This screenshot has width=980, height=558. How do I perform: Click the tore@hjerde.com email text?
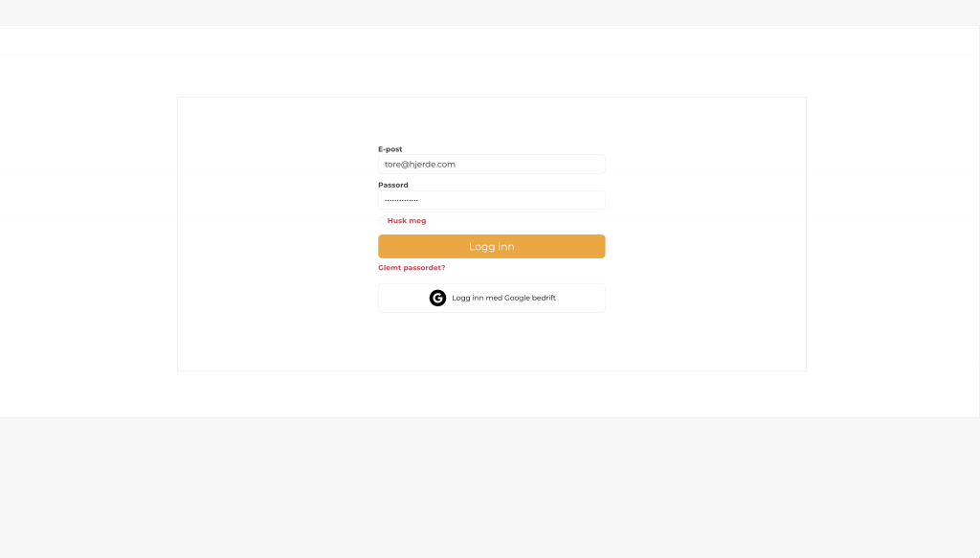point(420,165)
